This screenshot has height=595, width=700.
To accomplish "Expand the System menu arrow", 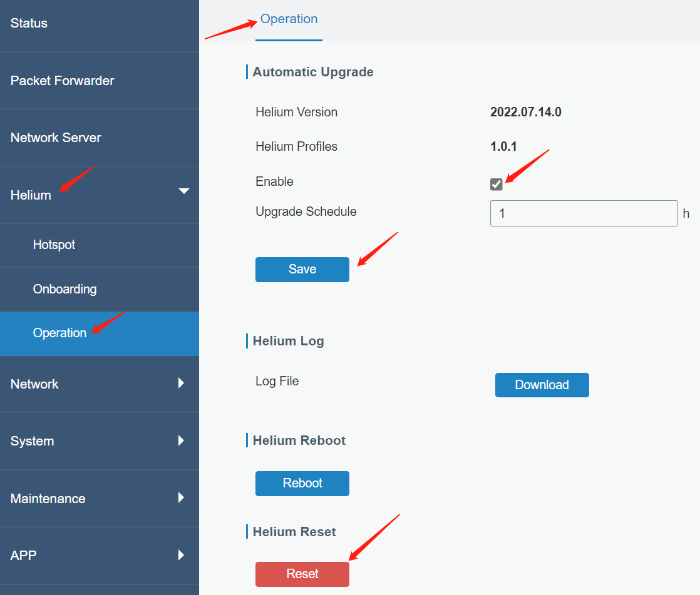I will click(181, 440).
